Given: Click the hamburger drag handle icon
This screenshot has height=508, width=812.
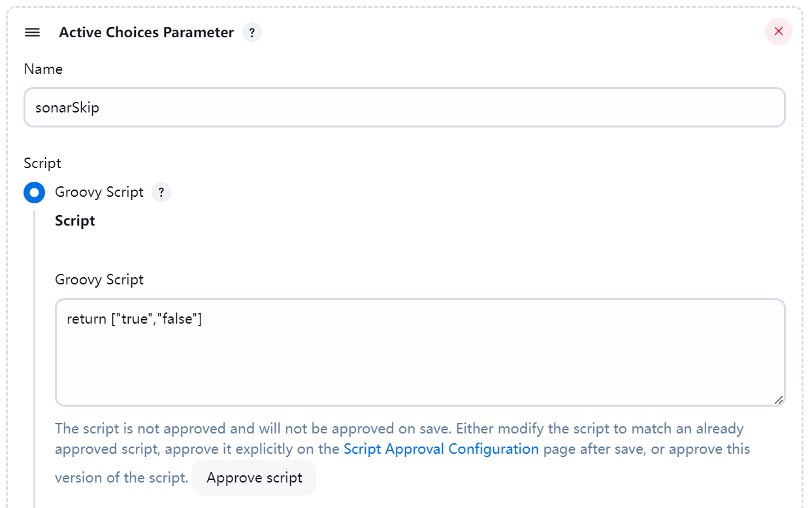Looking at the screenshot, I should [32, 33].
